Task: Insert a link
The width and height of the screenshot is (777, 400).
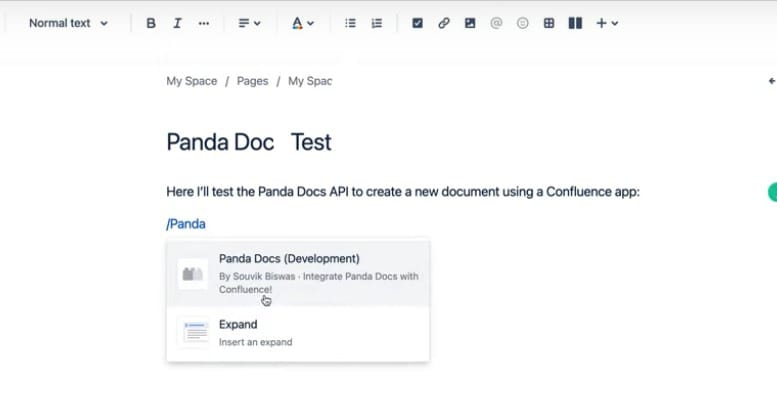Action: click(x=444, y=23)
